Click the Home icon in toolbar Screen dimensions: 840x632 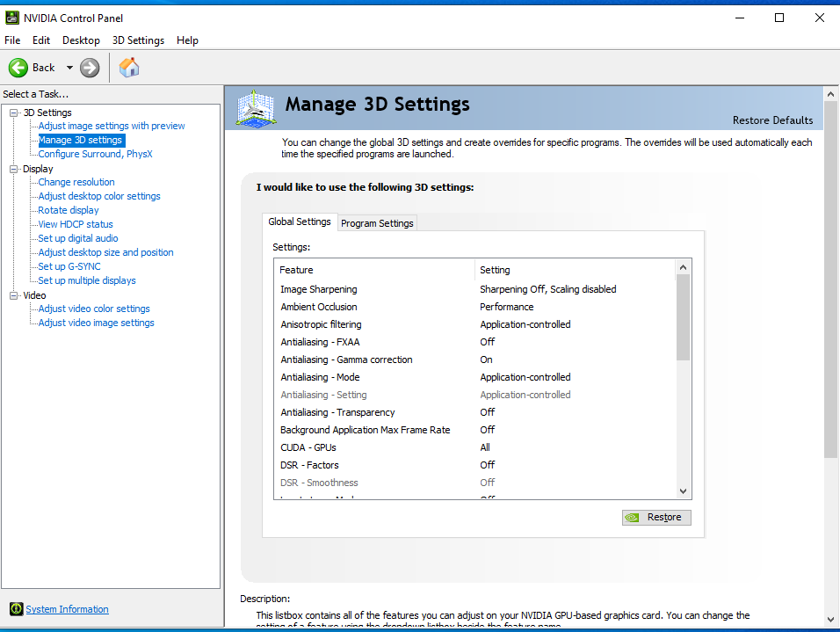129,68
